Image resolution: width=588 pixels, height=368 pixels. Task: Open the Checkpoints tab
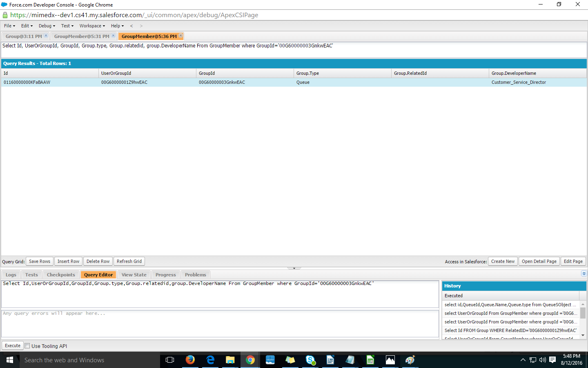click(x=61, y=275)
